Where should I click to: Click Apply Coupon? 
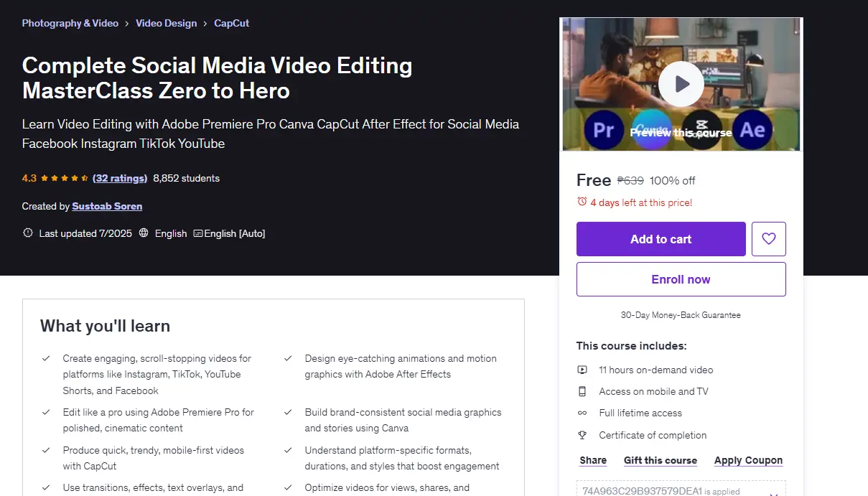(x=749, y=460)
